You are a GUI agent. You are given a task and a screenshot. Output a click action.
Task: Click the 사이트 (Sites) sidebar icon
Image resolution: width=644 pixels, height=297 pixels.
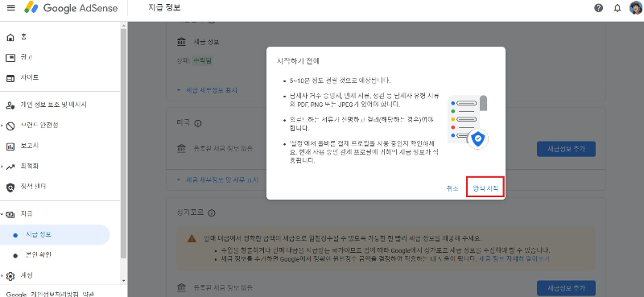(10, 78)
